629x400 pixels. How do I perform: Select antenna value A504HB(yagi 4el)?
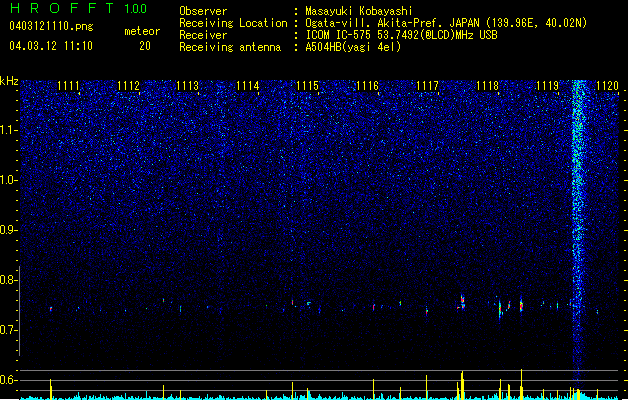pyautogui.click(x=353, y=47)
